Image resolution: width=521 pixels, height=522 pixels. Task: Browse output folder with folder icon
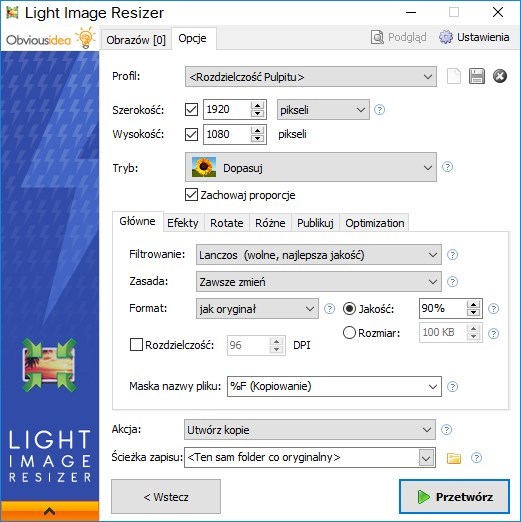(454, 458)
